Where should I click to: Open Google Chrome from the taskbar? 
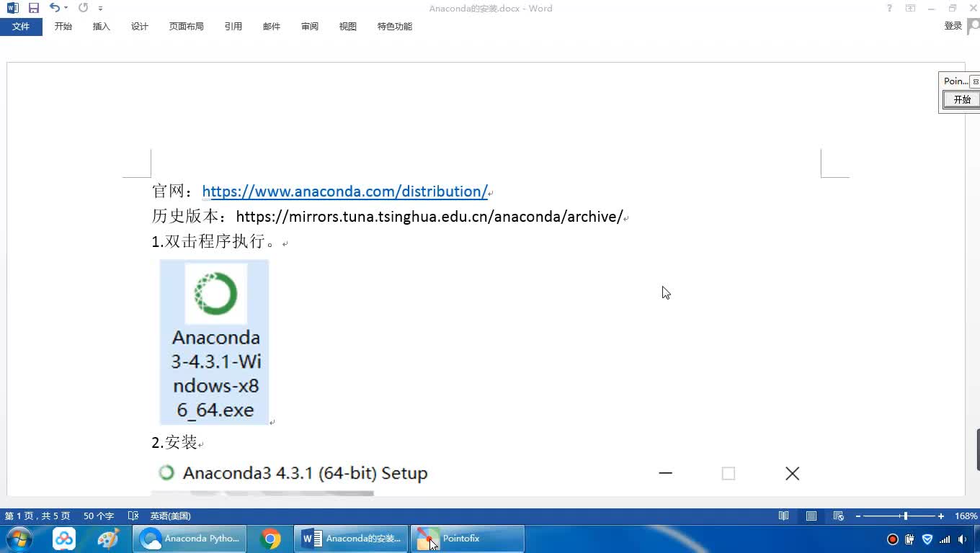[271, 539]
